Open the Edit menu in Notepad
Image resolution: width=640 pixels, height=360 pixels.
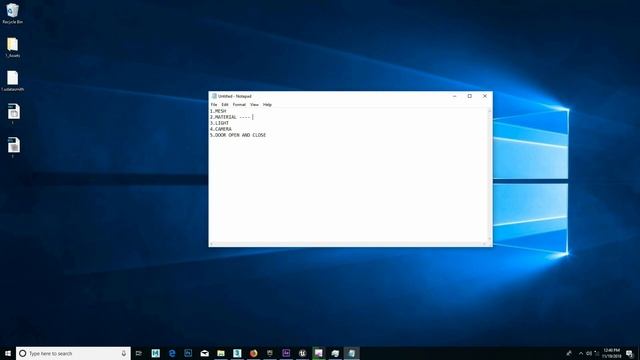(225, 105)
